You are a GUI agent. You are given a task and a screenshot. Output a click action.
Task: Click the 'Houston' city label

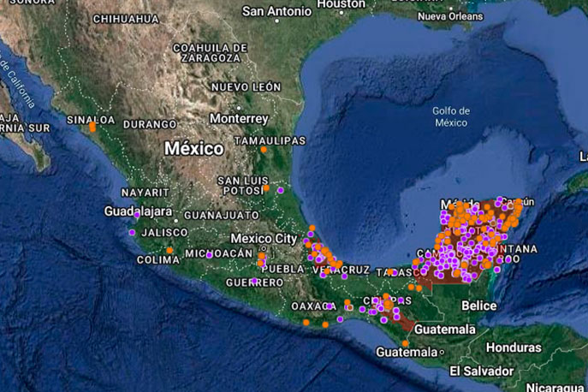coord(341,3)
